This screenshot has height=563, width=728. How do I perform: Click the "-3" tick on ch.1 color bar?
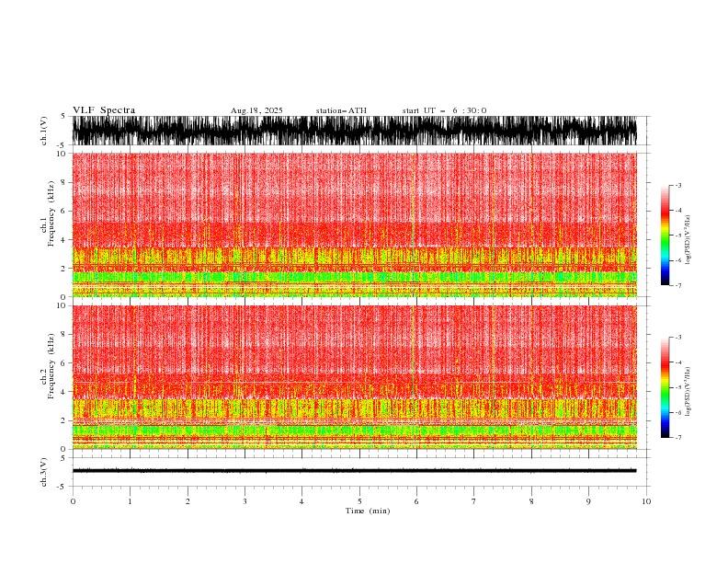[x=677, y=185]
